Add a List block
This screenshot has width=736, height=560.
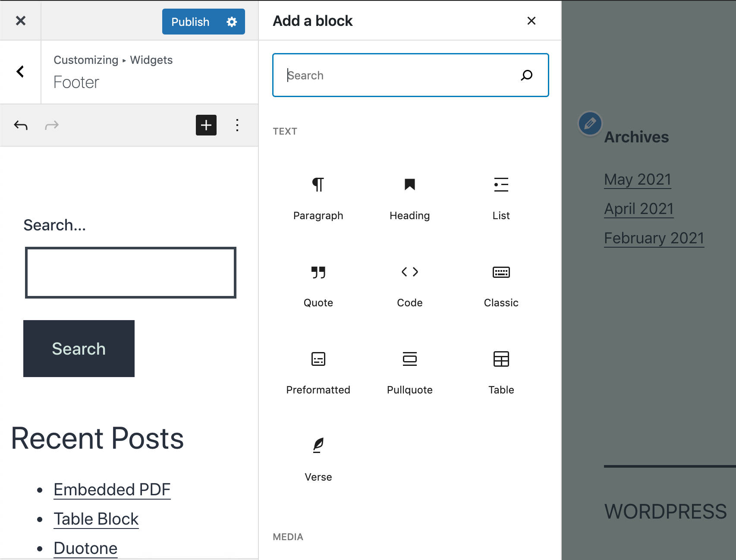pyautogui.click(x=501, y=198)
